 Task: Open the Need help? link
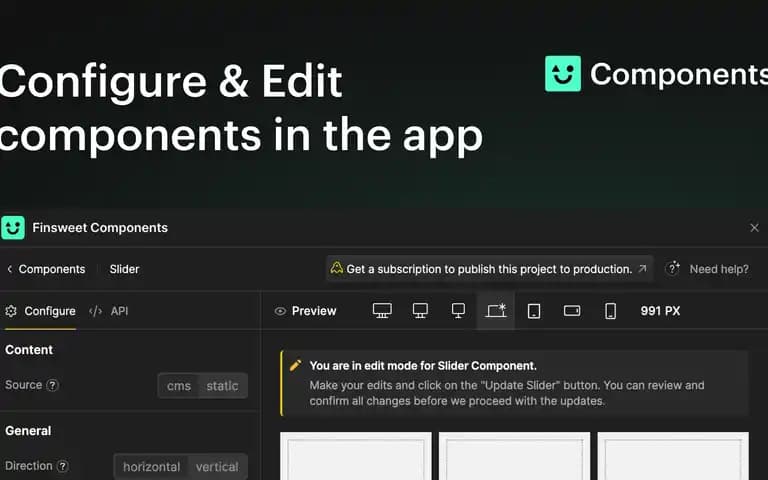pyautogui.click(x=719, y=269)
